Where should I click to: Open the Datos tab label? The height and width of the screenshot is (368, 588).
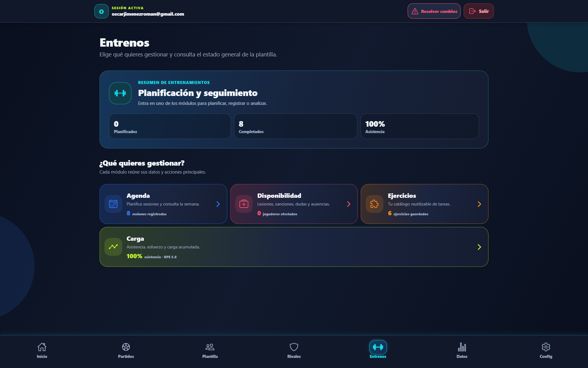click(462, 356)
